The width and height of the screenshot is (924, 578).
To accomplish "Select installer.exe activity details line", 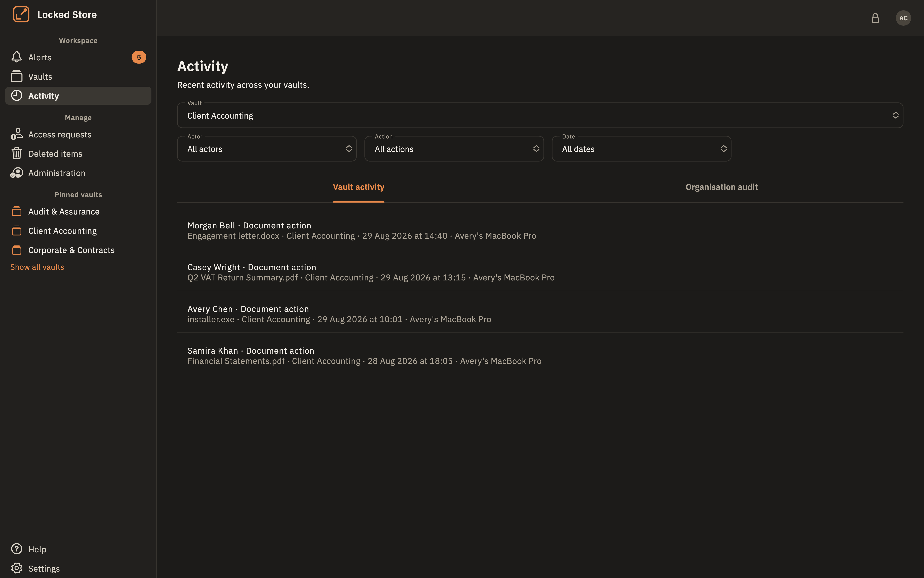I will 339,319.
